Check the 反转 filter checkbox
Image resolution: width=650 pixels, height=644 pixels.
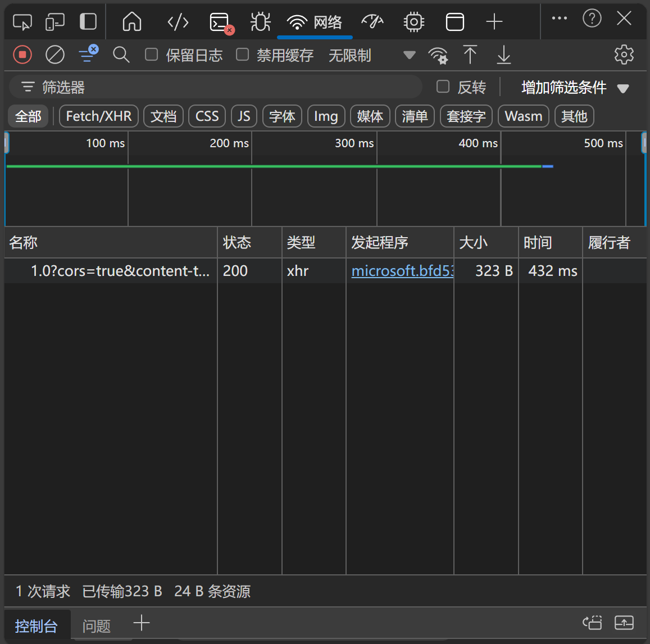(x=443, y=87)
